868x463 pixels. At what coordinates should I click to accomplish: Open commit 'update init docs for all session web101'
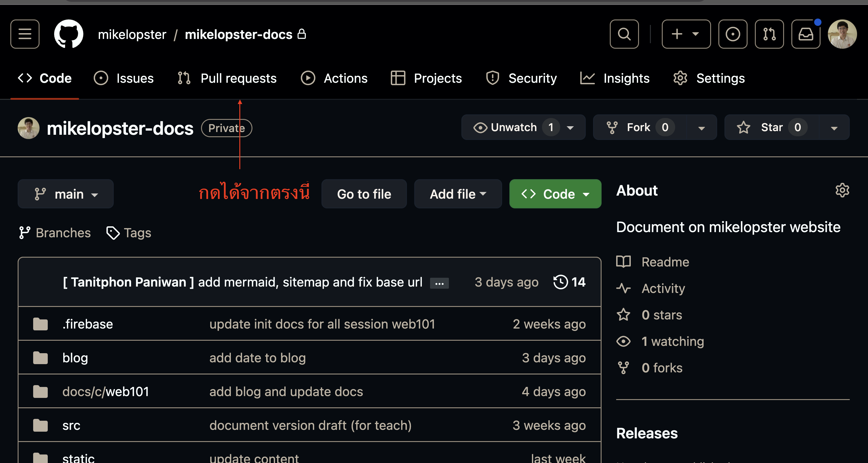pyautogui.click(x=322, y=324)
